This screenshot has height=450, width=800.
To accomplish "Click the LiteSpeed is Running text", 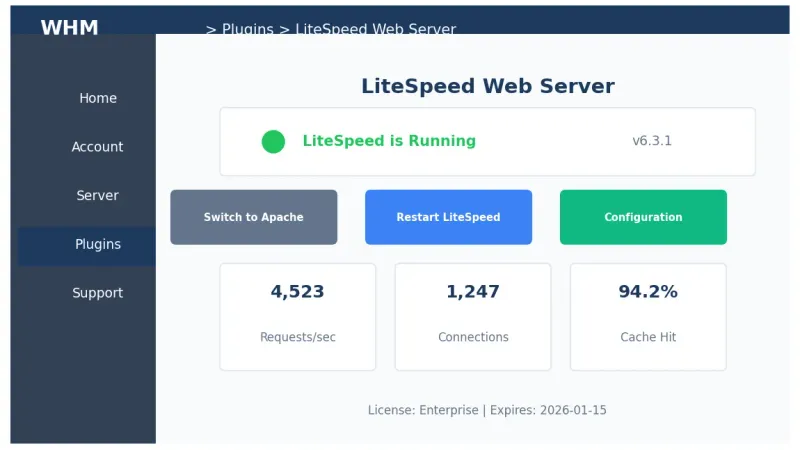I will tap(389, 141).
